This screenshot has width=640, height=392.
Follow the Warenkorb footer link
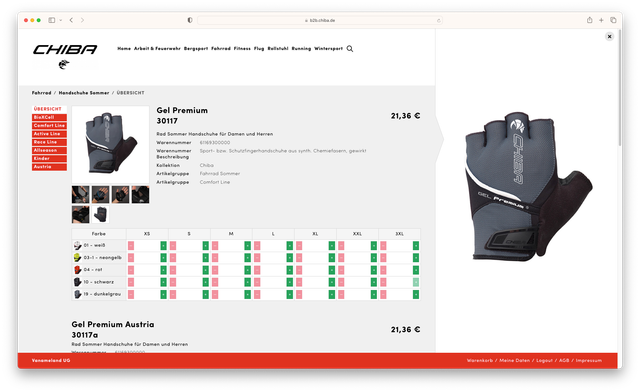pyautogui.click(x=480, y=361)
